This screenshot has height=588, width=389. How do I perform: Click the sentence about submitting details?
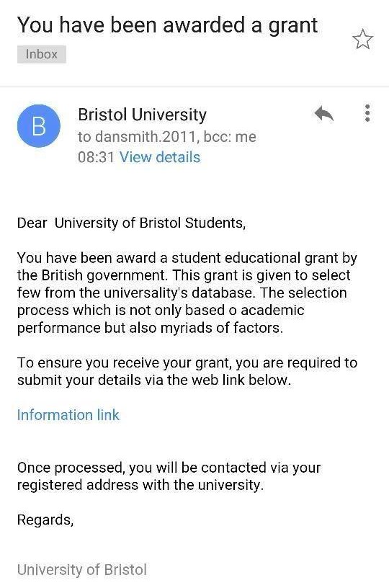[187, 371]
